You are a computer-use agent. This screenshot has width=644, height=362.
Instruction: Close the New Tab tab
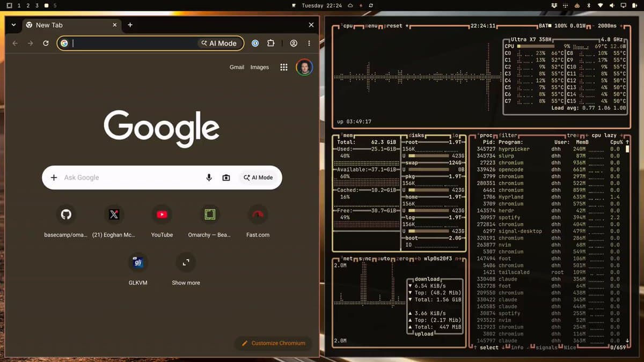coord(114,25)
